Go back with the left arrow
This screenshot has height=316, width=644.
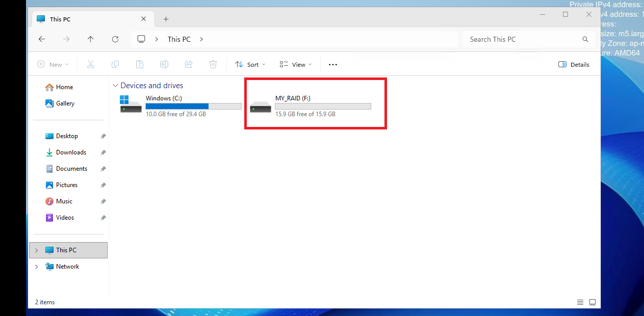pyautogui.click(x=42, y=39)
